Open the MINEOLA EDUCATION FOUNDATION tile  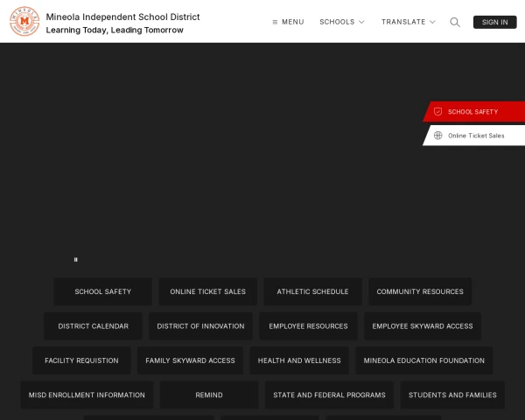[x=423, y=360]
